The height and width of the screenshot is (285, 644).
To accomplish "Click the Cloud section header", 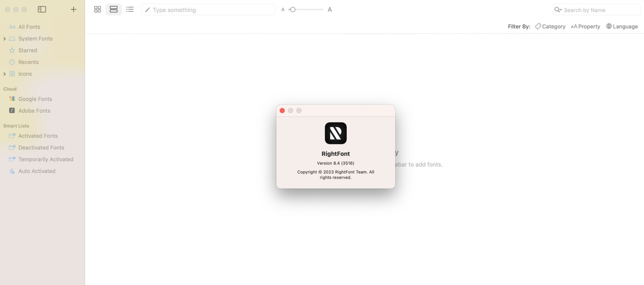I will pyautogui.click(x=10, y=89).
